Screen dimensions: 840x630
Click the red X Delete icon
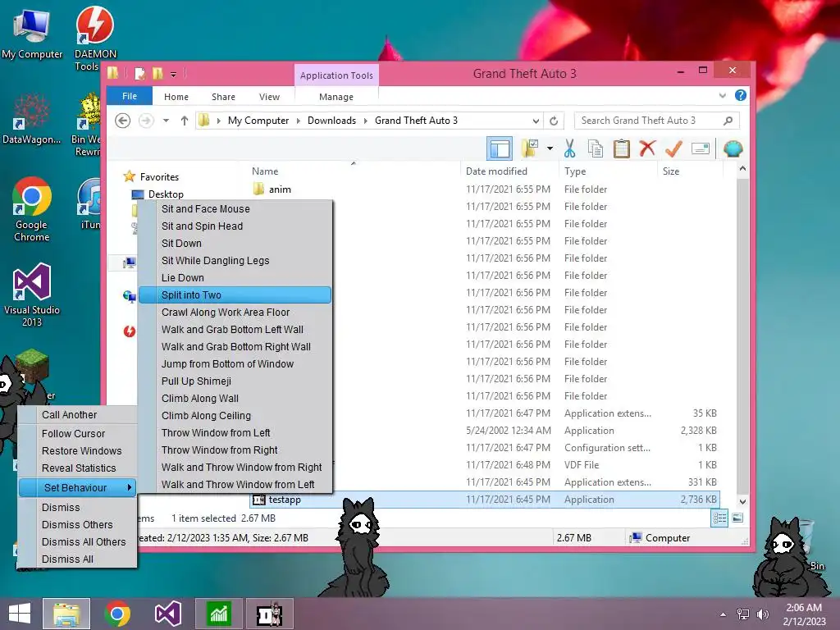pos(647,148)
